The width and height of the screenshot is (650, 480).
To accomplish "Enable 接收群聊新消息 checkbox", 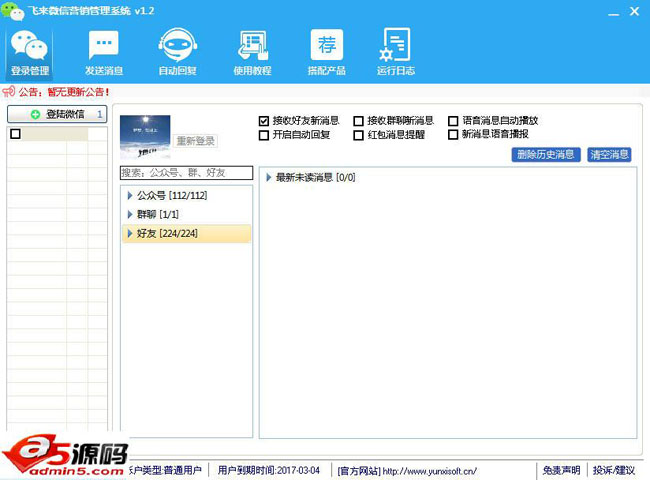I will [x=358, y=121].
